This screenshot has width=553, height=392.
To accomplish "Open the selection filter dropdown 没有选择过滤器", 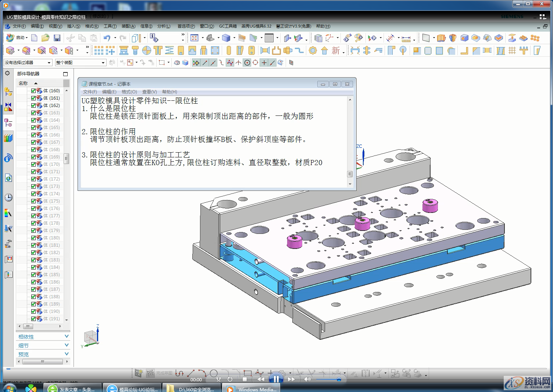I will point(28,63).
